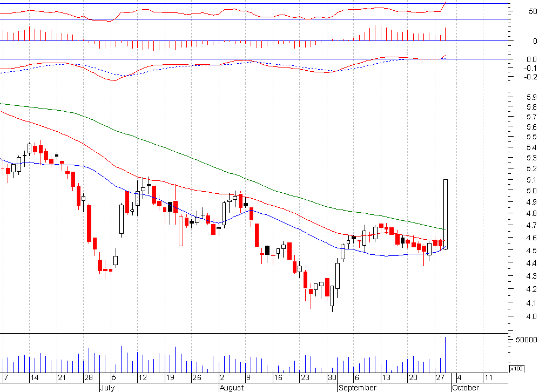Click the 50000 volume axis label
The width and height of the screenshot is (539, 392).
click(x=526, y=340)
